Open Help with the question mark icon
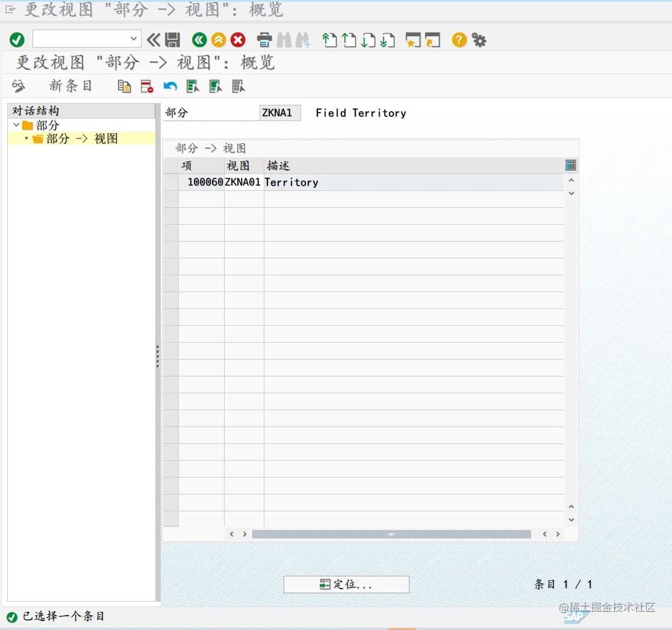672x630 pixels. [459, 40]
